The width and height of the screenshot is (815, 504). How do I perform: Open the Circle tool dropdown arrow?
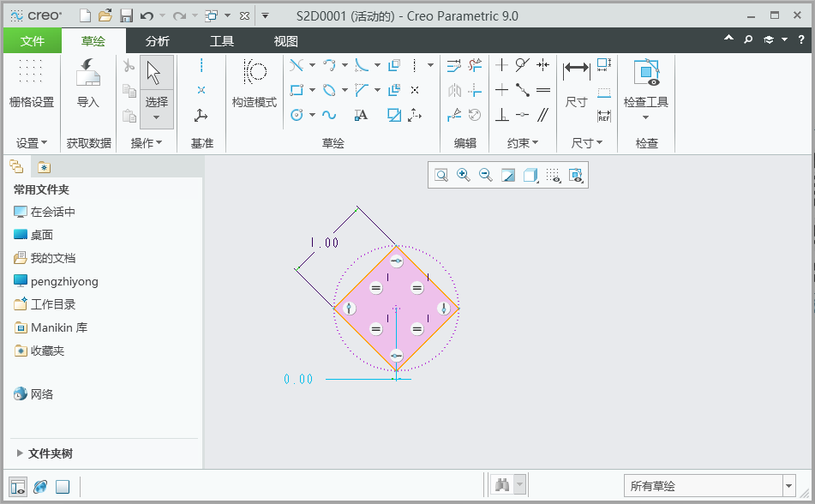click(x=313, y=115)
